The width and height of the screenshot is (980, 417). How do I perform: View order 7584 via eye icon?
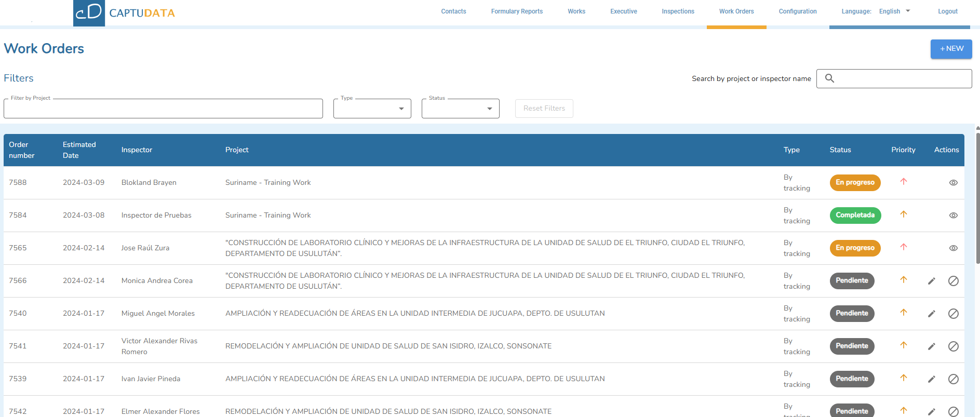point(953,216)
